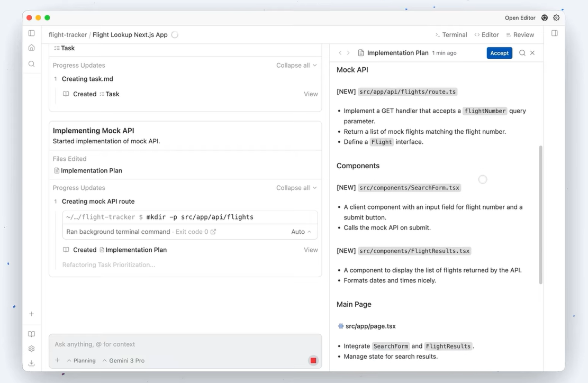Click the book icon in left sidebar
This screenshot has height=383, width=588.
point(32,334)
